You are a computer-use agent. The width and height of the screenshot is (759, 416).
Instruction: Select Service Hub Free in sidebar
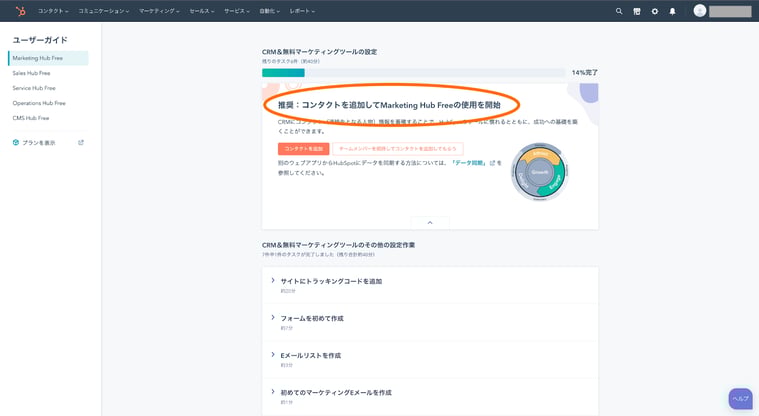coord(34,88)
